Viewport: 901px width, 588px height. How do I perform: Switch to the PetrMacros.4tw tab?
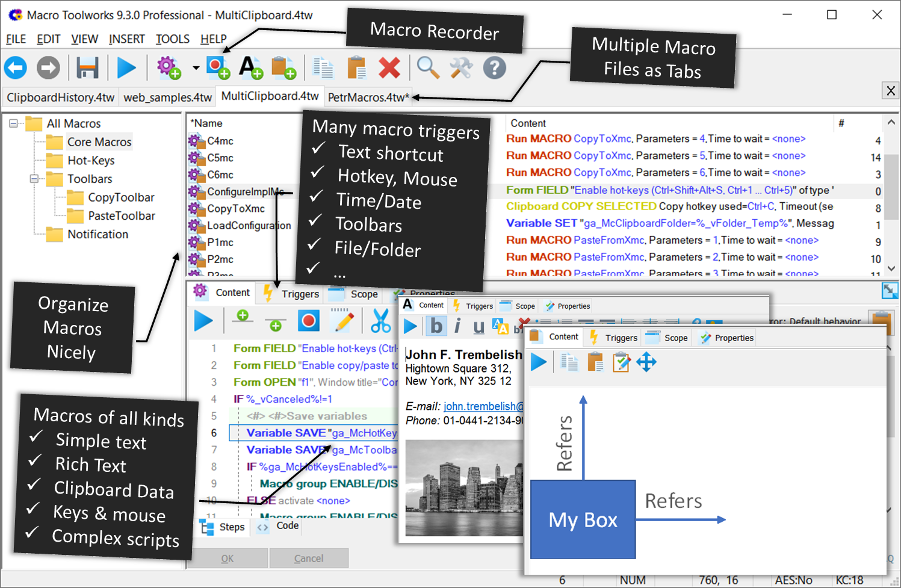(368, 96)
